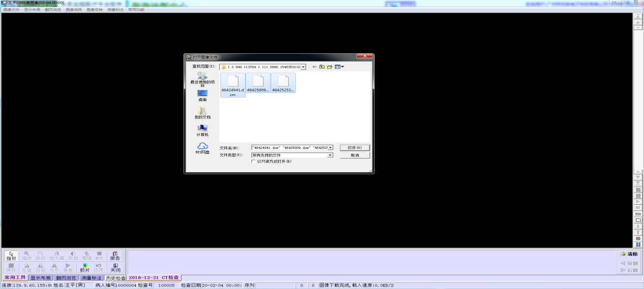The image size is (644, 289).
Task: Open the 报告 report tool
Action: [x=115, y=255]
